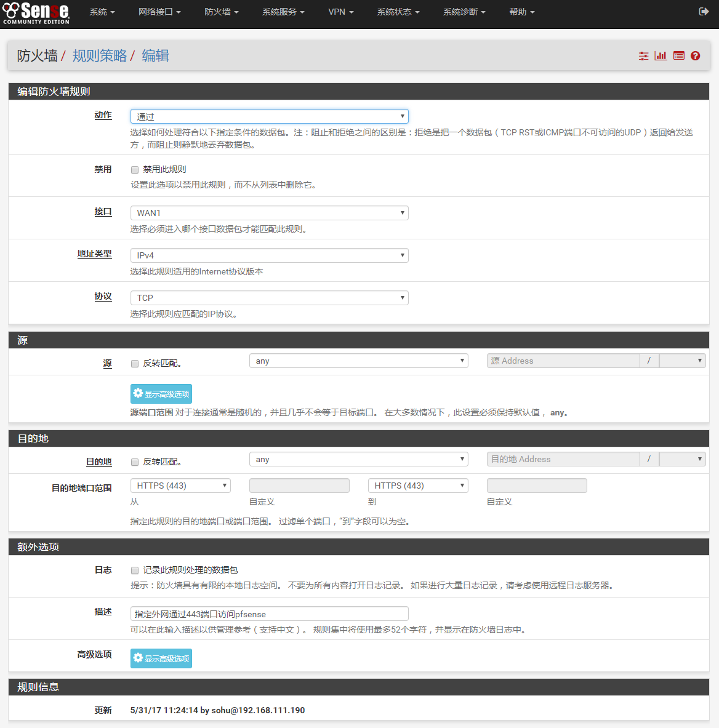The height and width of the screenshot is (728, 719).
Task: Click the pfSense logo in top bar
Action: click(x=36, y=13)
